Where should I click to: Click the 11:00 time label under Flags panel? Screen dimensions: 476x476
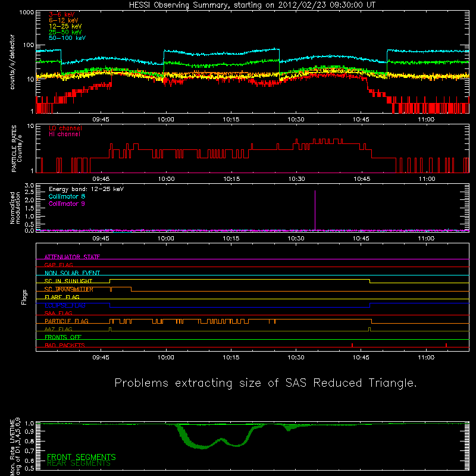(426, 358)
